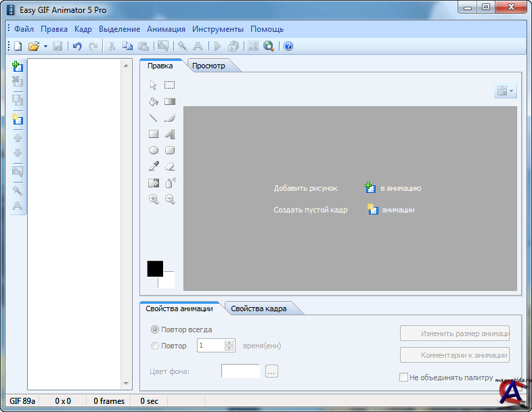Select the eraser tool
The width and height of the screenshot is (532, 412).
click(170, 166)
